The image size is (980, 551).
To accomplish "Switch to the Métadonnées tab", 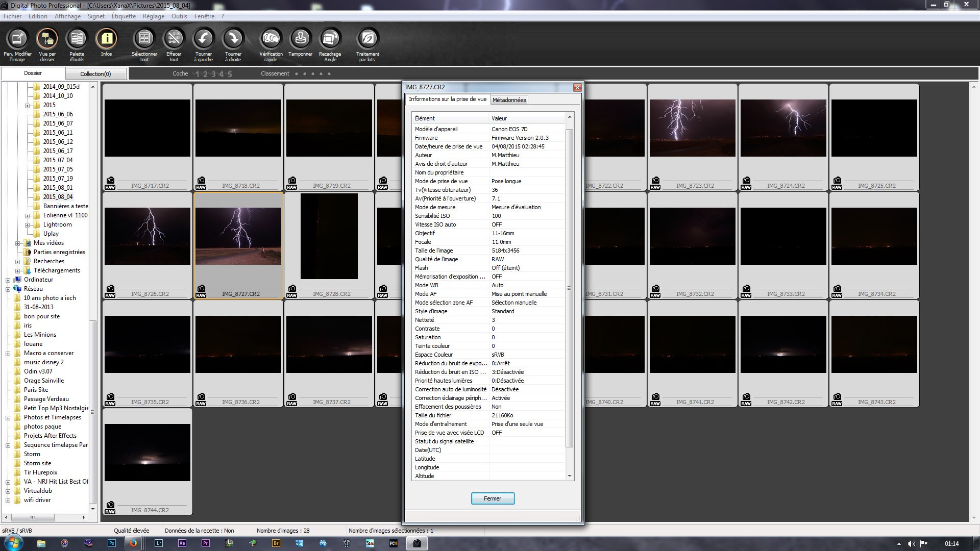I will coord(509,100).
